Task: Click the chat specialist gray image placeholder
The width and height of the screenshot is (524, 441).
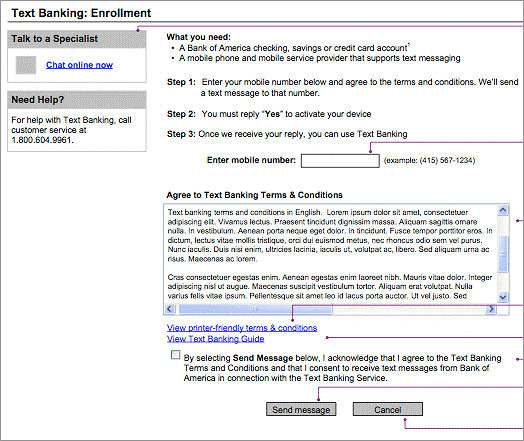Action: (26, 65)
